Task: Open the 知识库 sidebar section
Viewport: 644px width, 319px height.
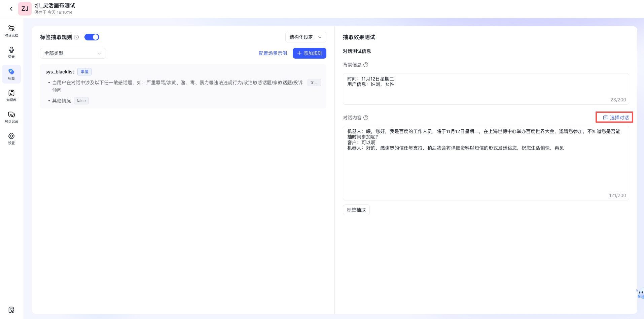Action: coord(11,95)
